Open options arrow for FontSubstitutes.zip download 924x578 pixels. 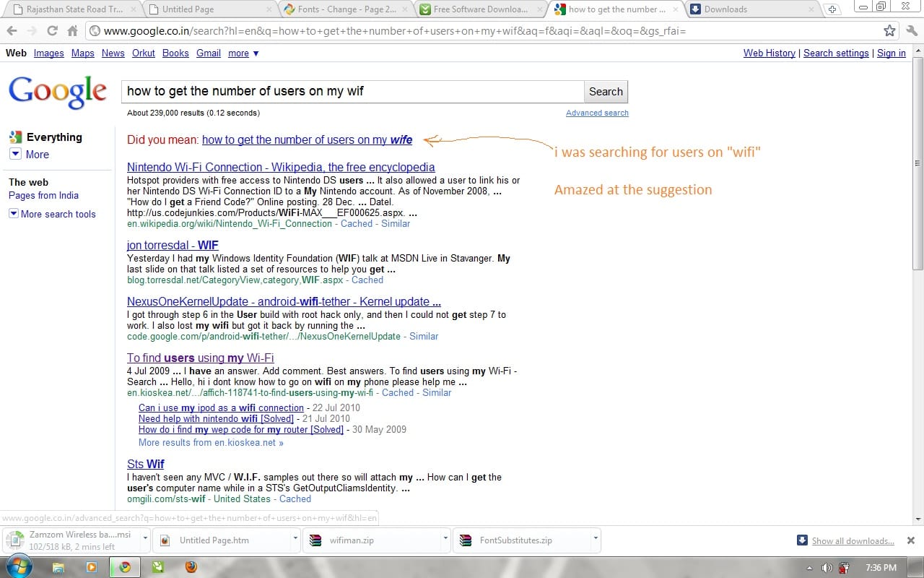(595, 539)
